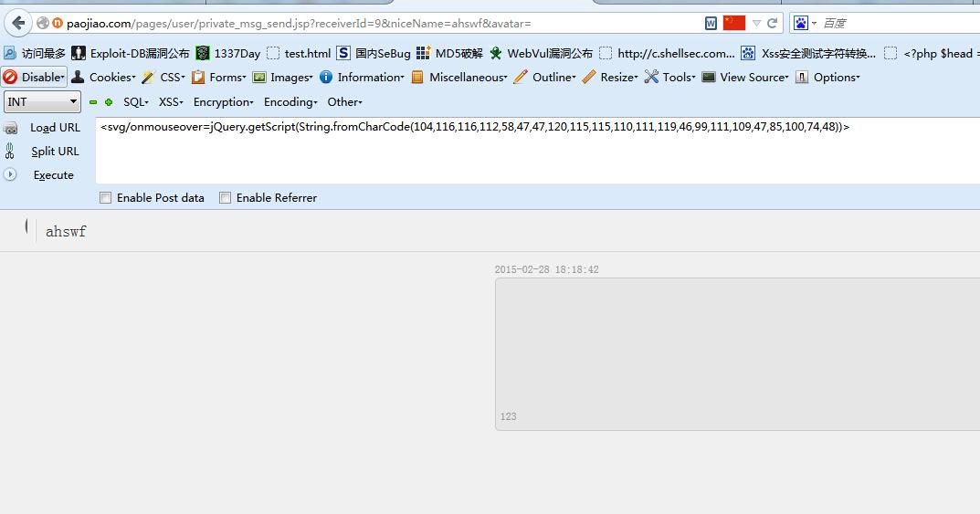
Task: Open the Images toolbar menu
Action: pyautogui.click(x=282, y=77)
